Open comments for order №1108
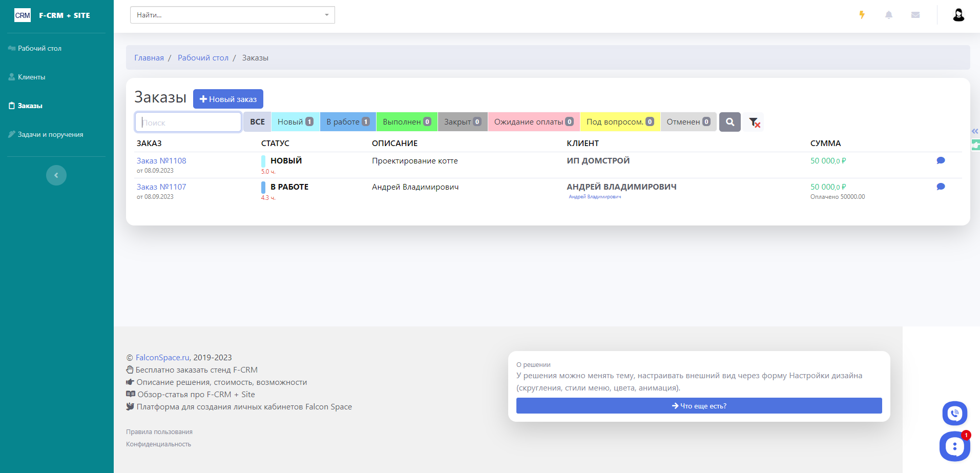 (x=941, y=160)
